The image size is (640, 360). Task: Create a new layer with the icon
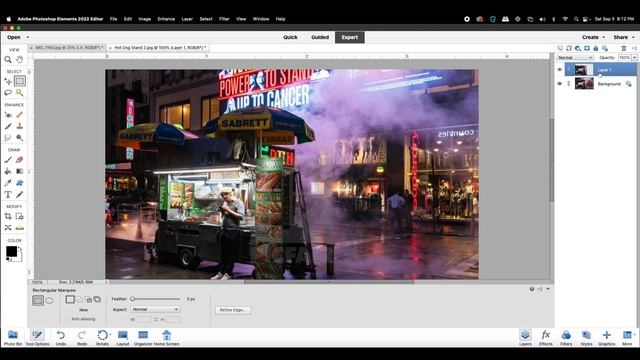coord(560,48)
